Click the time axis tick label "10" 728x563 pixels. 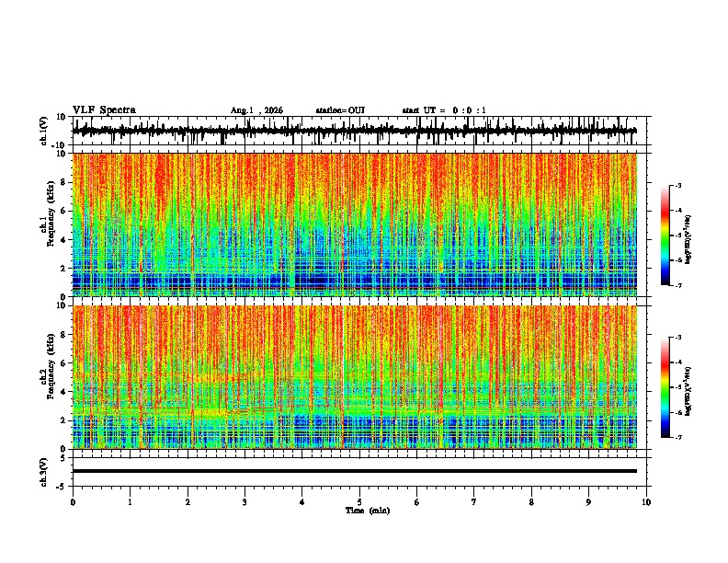[646, 502]
